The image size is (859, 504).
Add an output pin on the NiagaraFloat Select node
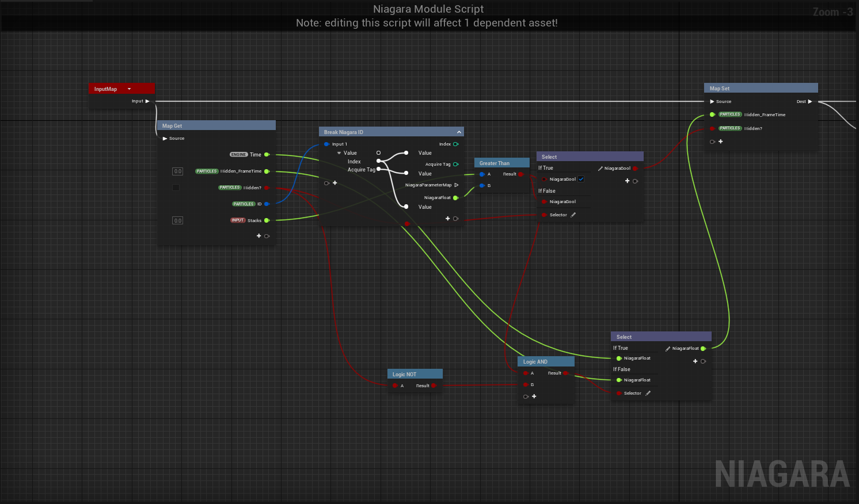point(695,361)
